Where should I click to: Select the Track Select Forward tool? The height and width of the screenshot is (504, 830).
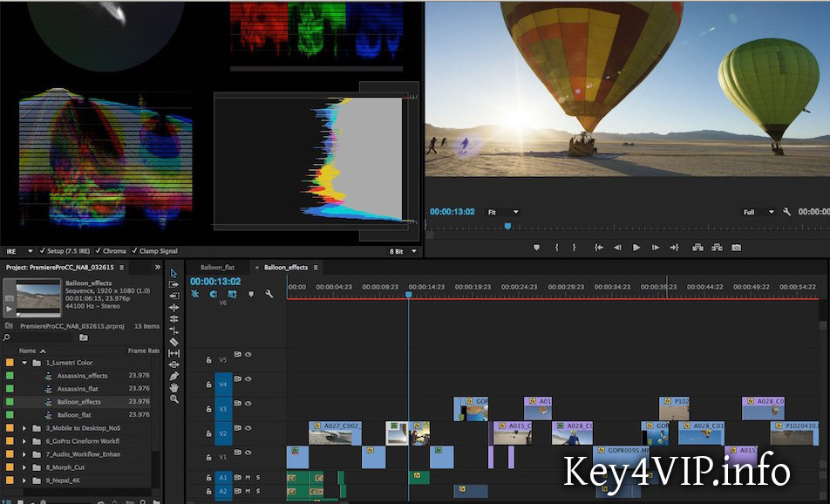click(173, 285)
